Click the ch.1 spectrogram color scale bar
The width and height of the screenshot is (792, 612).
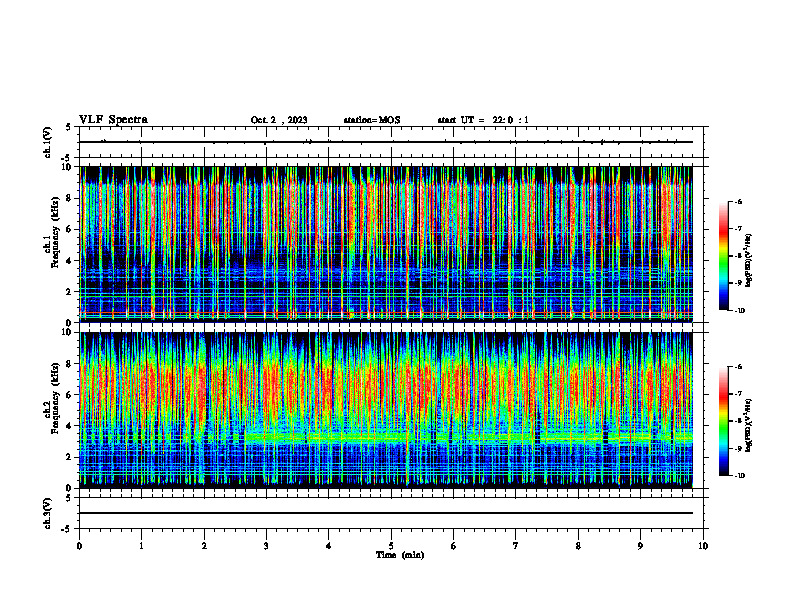(x=723, y=256)
